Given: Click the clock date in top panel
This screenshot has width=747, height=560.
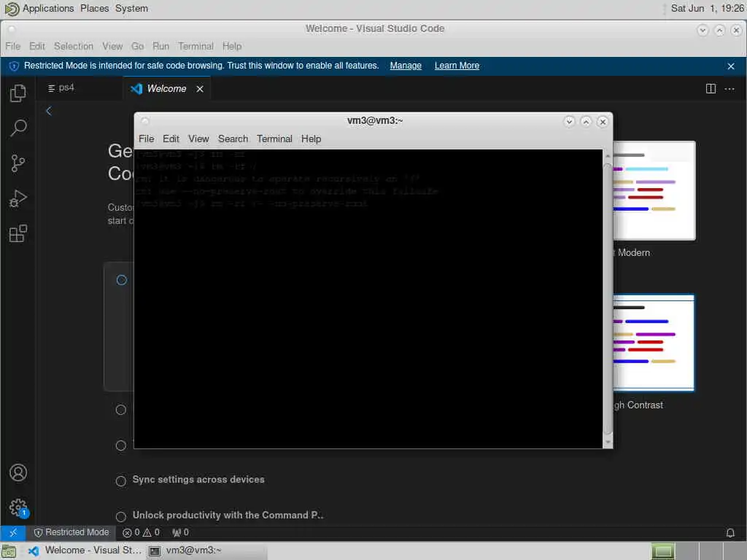Looking at the screenshot, I should (x=707, y=8).
